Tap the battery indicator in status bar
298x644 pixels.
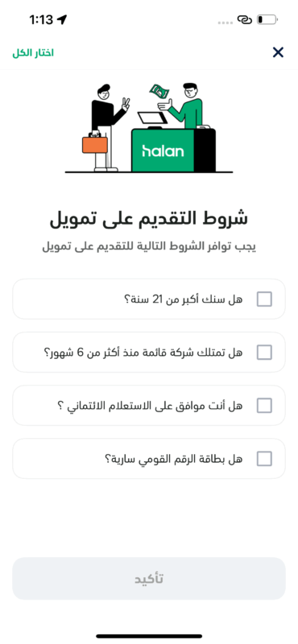coord(267,19)
